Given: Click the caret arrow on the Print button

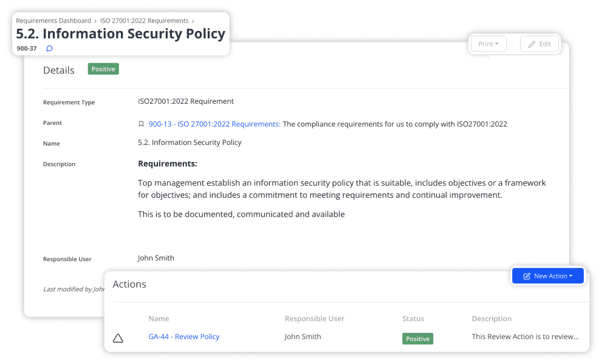Looking at the screenshot, I should (x=498, y=43).
